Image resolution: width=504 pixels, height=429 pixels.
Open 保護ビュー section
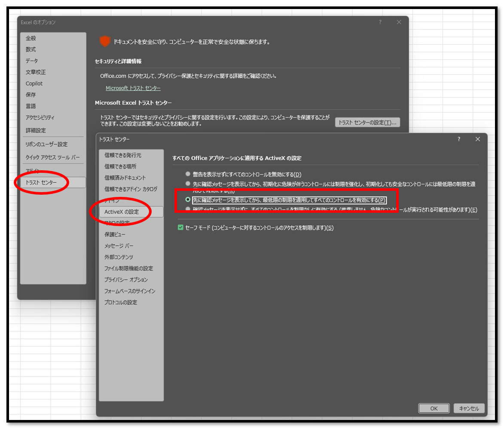pyautogui.click(x=115, y=234)
